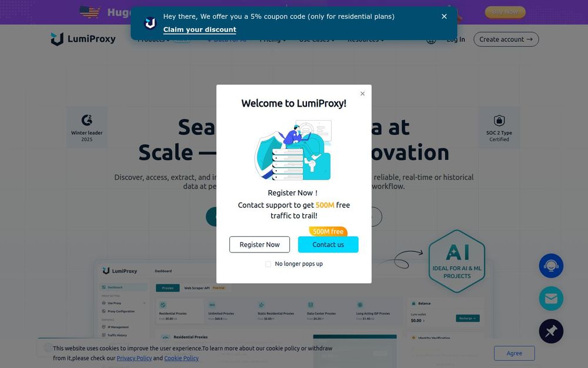The height and width of the screenshot is (368, 588).
Task: Click the LumiProxy logo in dashboard preview
Action: click(x=119, y=271)
